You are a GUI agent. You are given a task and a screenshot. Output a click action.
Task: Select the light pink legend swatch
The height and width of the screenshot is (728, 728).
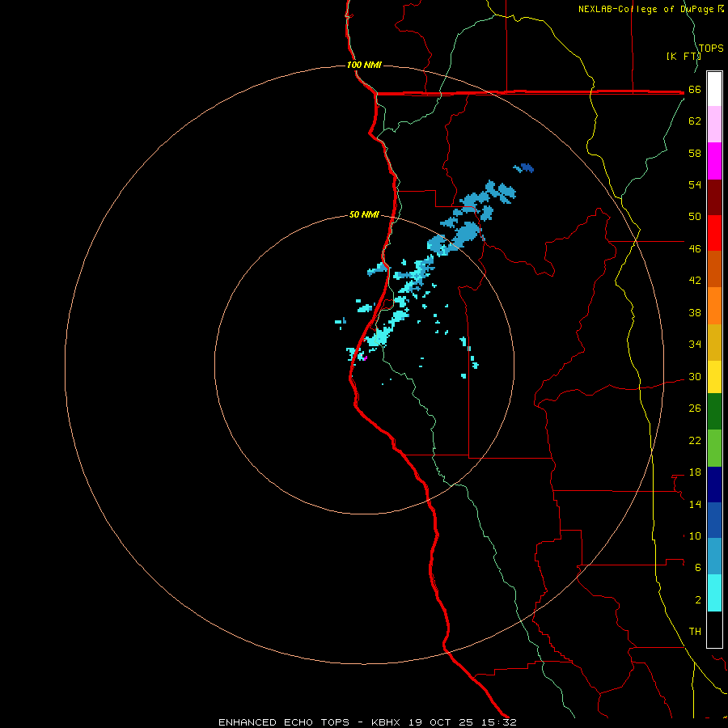(714, 124)
